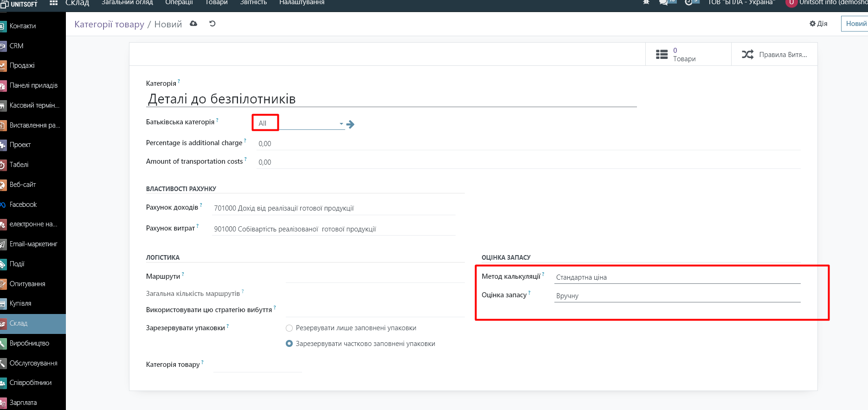The height and width of the screenshot is (410, 868).
Task: Follow the arrow link next to parent category
Action: (351, 124)
